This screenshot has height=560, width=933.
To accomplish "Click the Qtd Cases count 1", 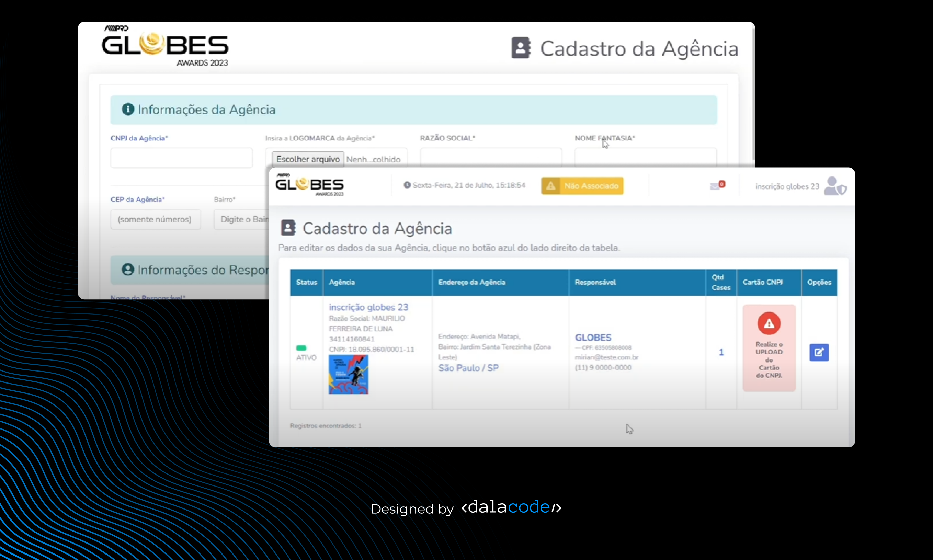I will [721, 352].
